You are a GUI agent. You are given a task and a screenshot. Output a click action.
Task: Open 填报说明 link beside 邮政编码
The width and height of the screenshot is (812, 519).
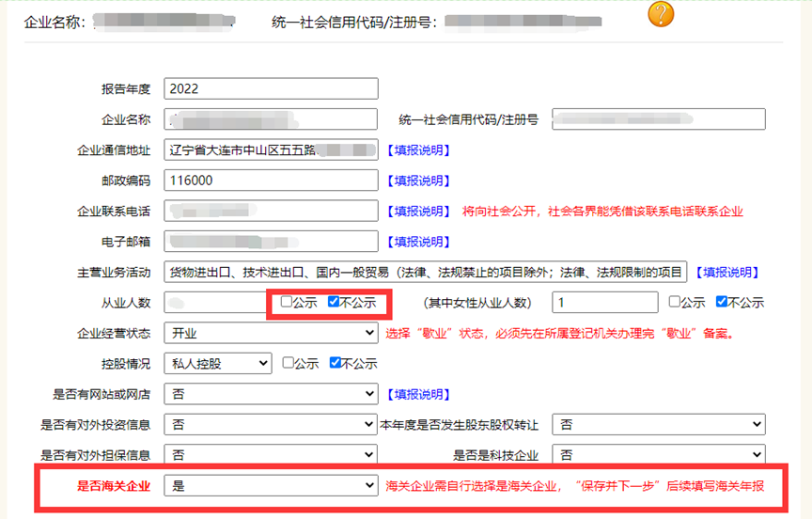click(419, 181)
